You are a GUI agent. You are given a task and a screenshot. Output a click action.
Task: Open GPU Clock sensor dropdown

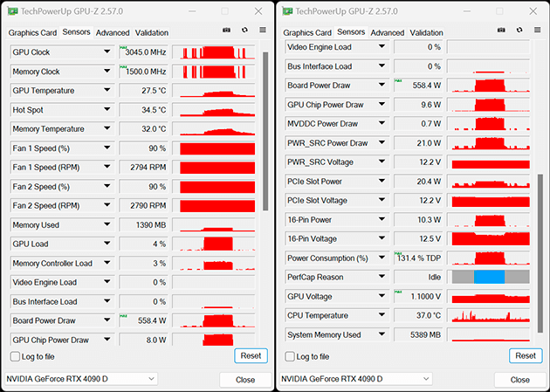[x=107, y=52]
